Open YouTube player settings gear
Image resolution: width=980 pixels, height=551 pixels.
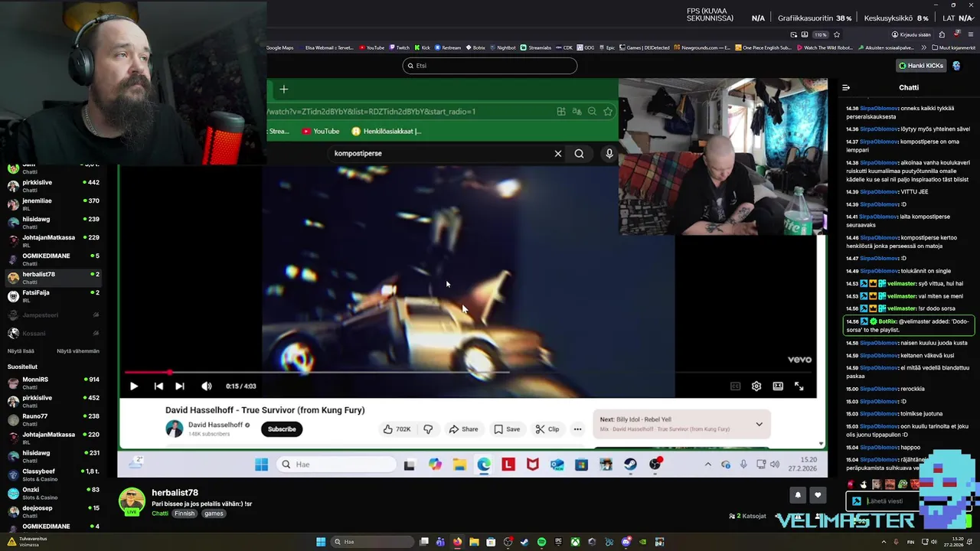pyautogui.click(x=756, y=386)
